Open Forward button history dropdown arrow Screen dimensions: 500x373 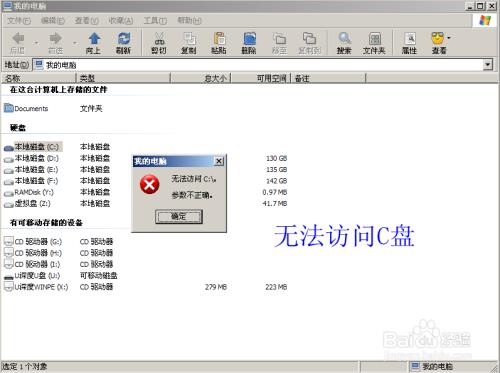[x=75, y=43]
